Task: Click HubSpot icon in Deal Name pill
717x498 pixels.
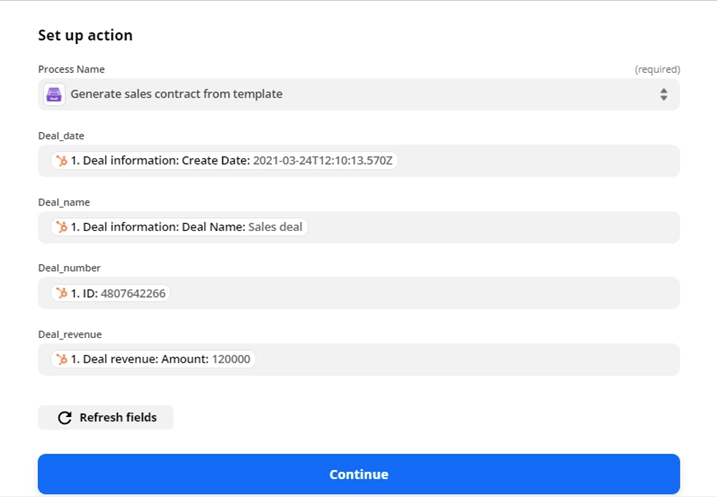Action: 62,227
